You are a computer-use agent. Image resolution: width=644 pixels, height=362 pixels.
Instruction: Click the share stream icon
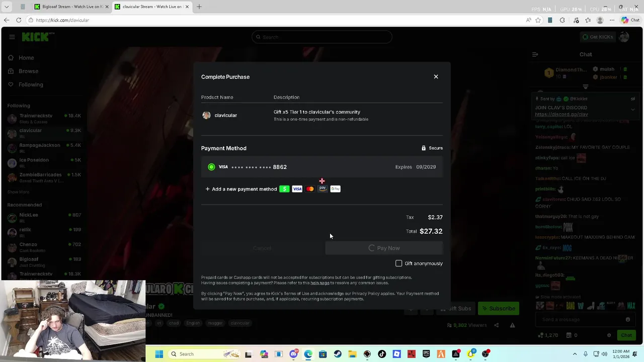[496, 325]
